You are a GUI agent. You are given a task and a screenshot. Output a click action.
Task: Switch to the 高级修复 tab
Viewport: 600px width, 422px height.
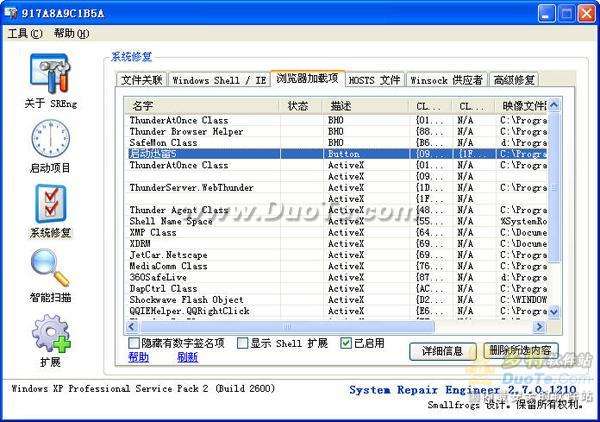tap(514, 80)
